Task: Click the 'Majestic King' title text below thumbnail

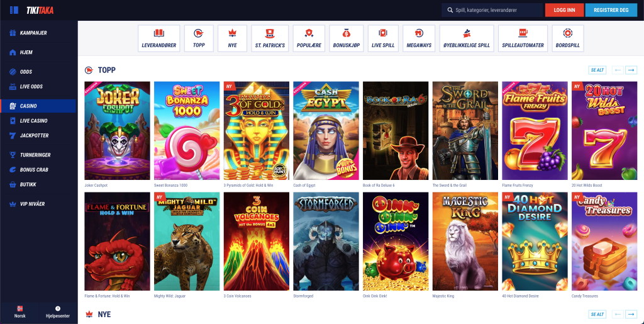Action: coord(443,296)
